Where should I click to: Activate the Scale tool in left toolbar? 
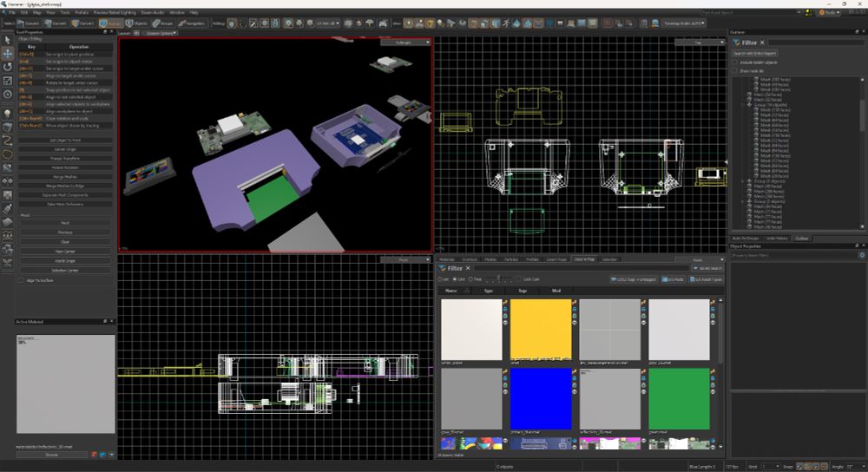pyautogui.click(x=7, y=81)
